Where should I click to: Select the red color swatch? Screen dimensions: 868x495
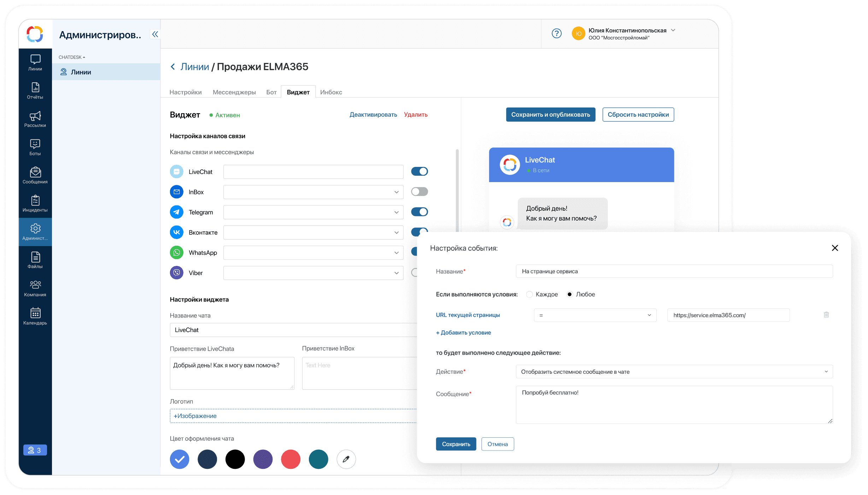(291, 459)
